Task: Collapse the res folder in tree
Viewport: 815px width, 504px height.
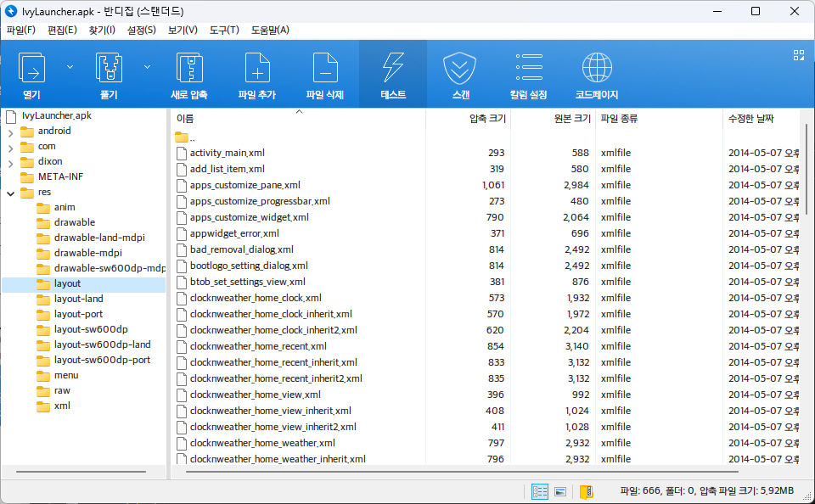Action: pos(10,193)
